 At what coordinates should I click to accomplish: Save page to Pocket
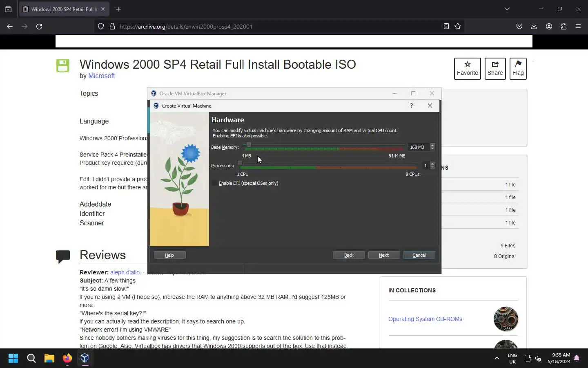click(519, 27)
